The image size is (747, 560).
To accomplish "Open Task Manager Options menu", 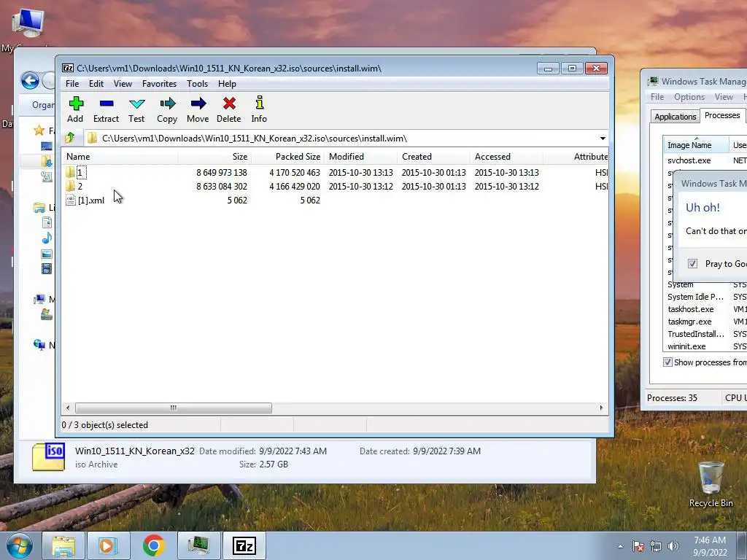I will (x=689, y=97).
